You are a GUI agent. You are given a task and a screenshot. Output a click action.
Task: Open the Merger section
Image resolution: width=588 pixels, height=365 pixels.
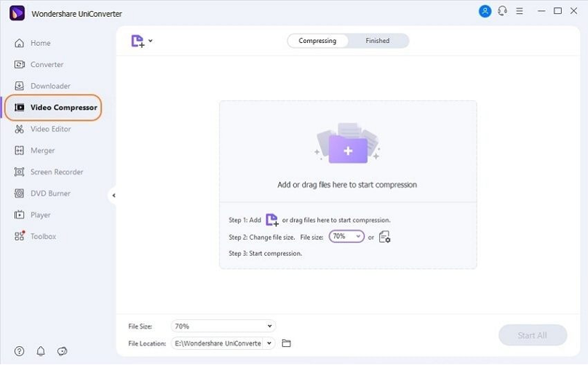tap(43, 151)
